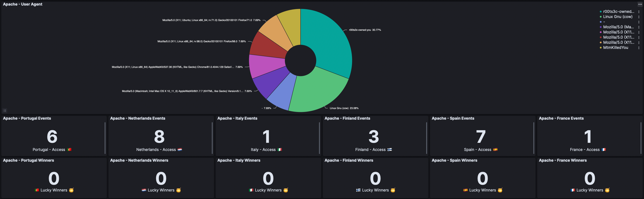Open the User Agent panel options menu
Image resolution: width=644 pixels, height=199 pixels.
click(640, 4)
